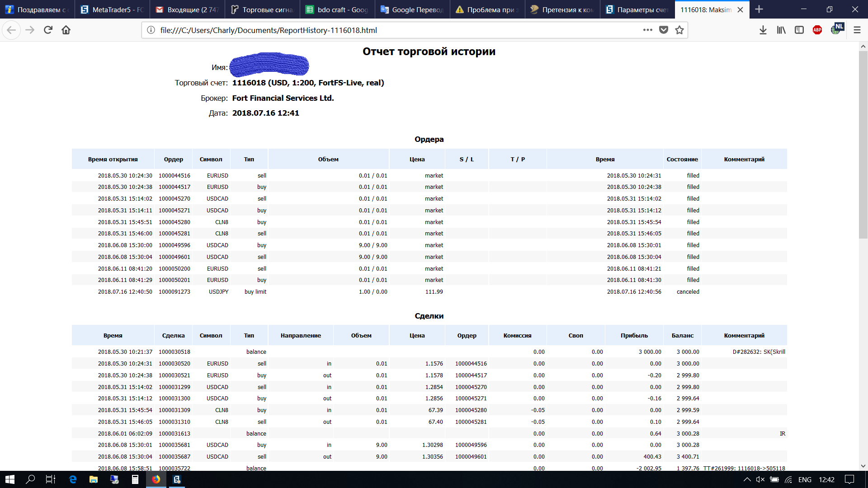Viewport: 868px width, 488px height.
Task: Open the network tray icon
Action: pyautogui.click(x=788, y=479)
